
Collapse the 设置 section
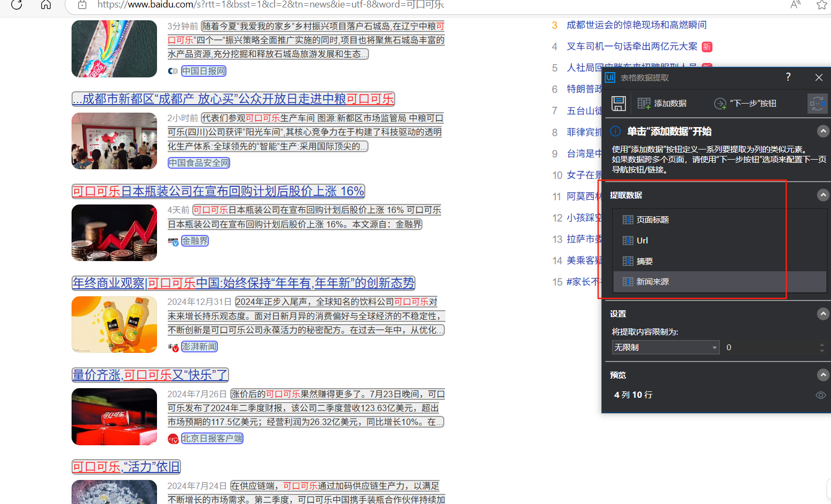[x=823, y=314]
